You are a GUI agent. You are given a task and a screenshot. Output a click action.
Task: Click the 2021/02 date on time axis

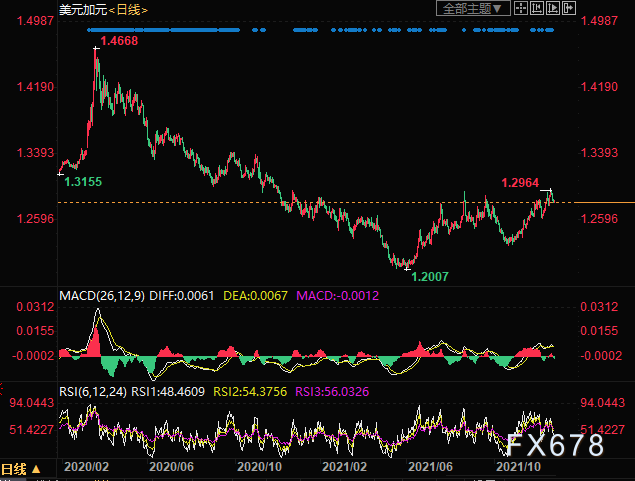pos(344,467)
